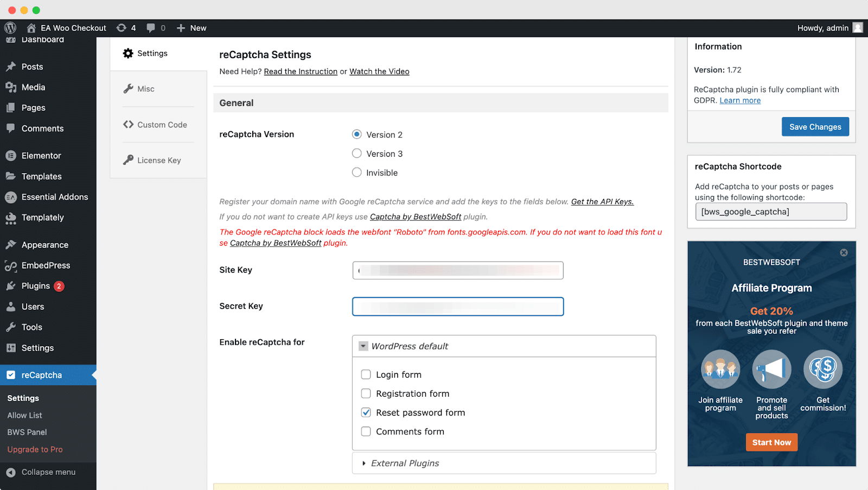Click the Save Changes button
Screen dimensions: 868x490
click(x=815, y=126)
